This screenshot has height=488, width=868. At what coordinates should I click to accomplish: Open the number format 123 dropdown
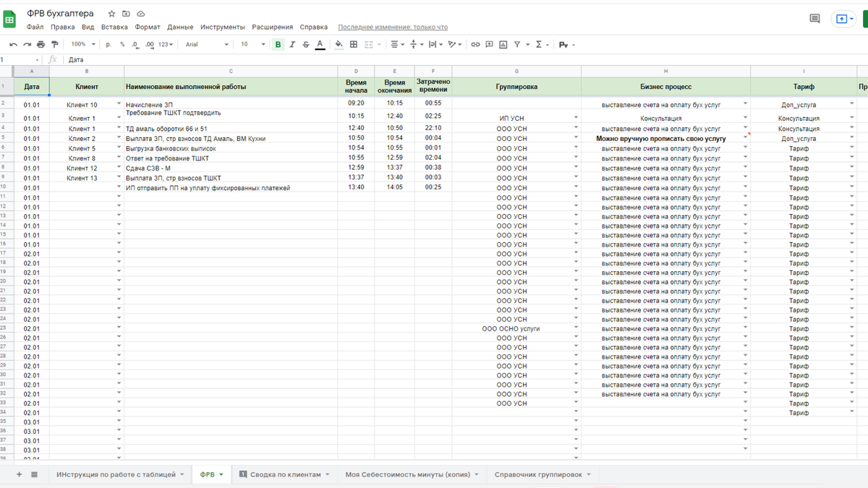click(166, 45)
